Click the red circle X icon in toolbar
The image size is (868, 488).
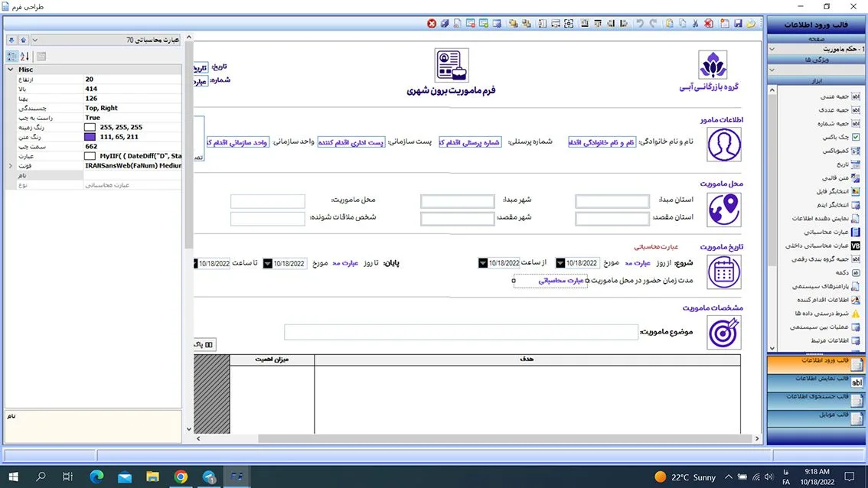click(432, 24)
